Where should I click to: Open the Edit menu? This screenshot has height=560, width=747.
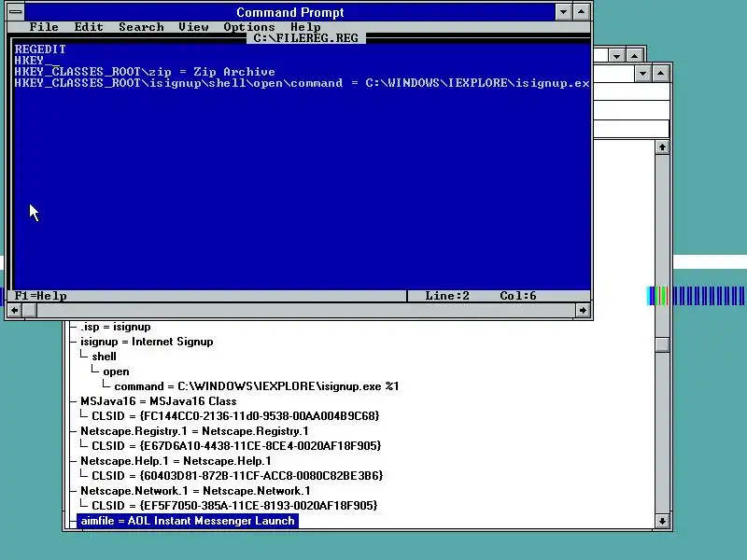[89, 27]
